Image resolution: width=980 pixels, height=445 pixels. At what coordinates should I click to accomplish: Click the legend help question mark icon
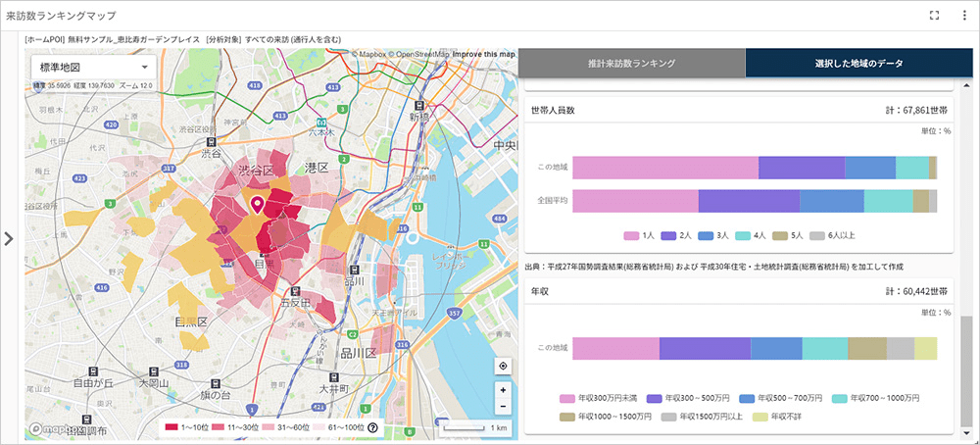[372, 427]
